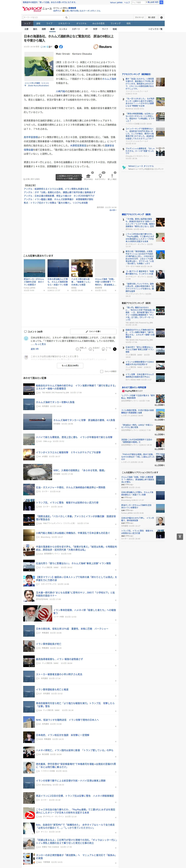Open the IT category tab
This screenshot has height=868, width=186.
tap(86, 29)
